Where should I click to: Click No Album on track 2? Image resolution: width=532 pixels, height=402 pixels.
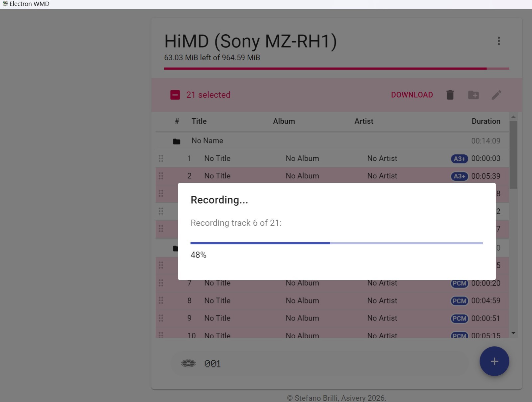point(302,176)
